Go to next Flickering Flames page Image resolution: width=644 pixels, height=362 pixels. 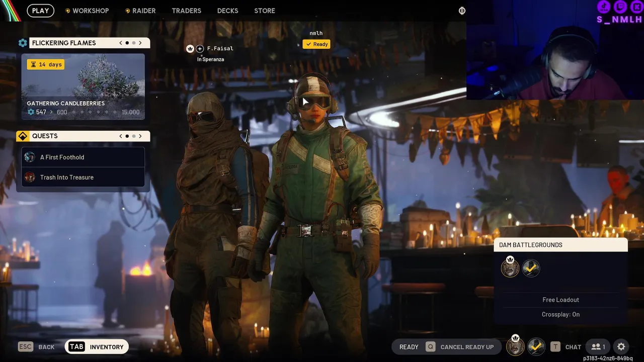point(140,43)
